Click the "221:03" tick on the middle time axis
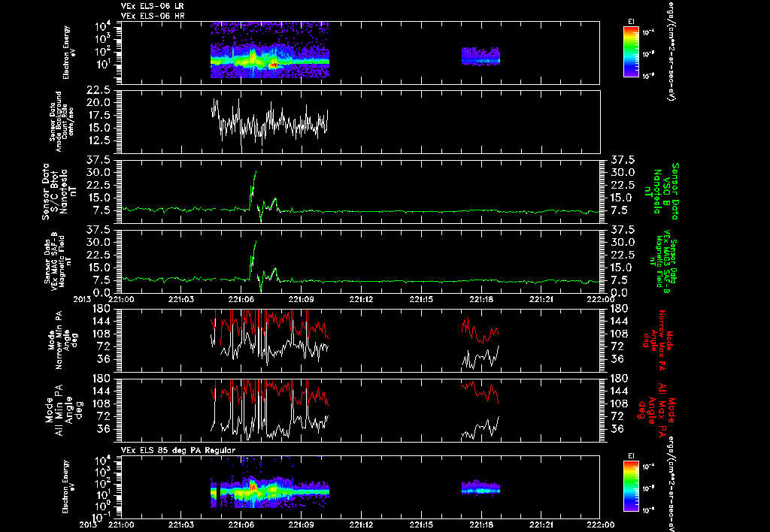The height and width of the screenshot is (532, 770). click(x=181, y=299)
